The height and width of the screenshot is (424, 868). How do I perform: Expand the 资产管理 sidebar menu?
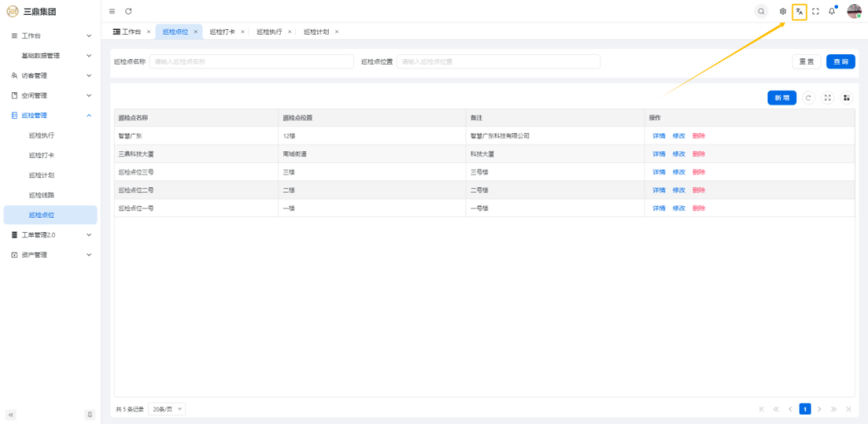(x=50, y=254)
